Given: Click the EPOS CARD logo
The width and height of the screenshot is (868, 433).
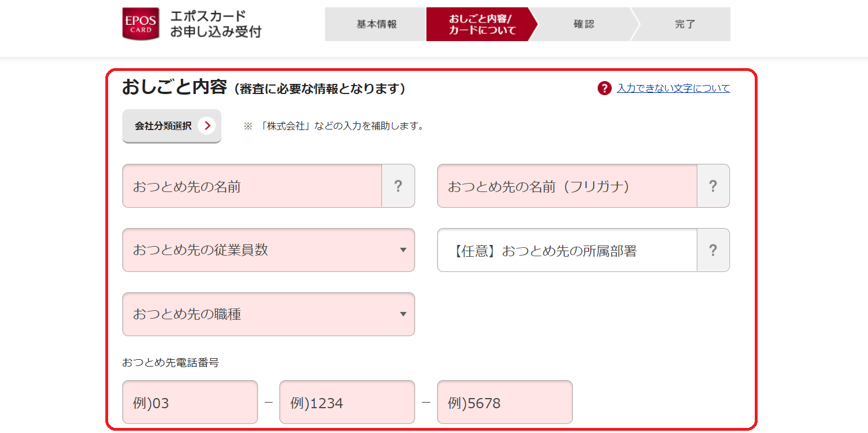Looking at the screenshot, I should [141, 24].
